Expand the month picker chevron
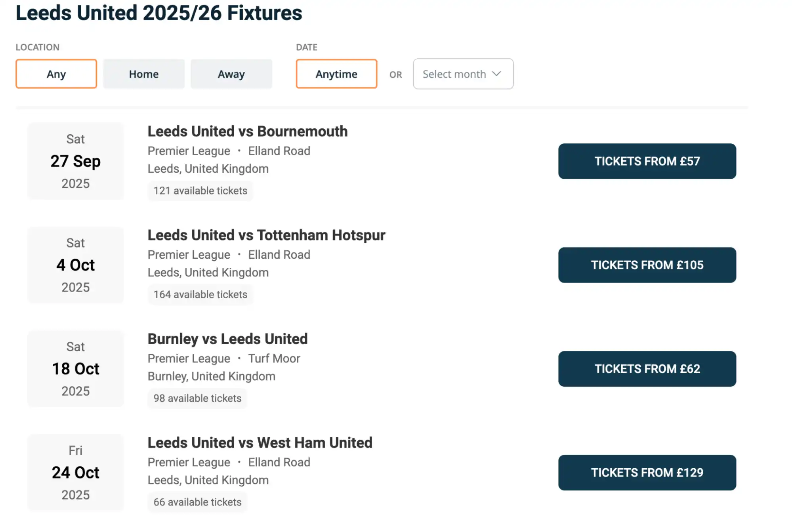 (496, 74)
